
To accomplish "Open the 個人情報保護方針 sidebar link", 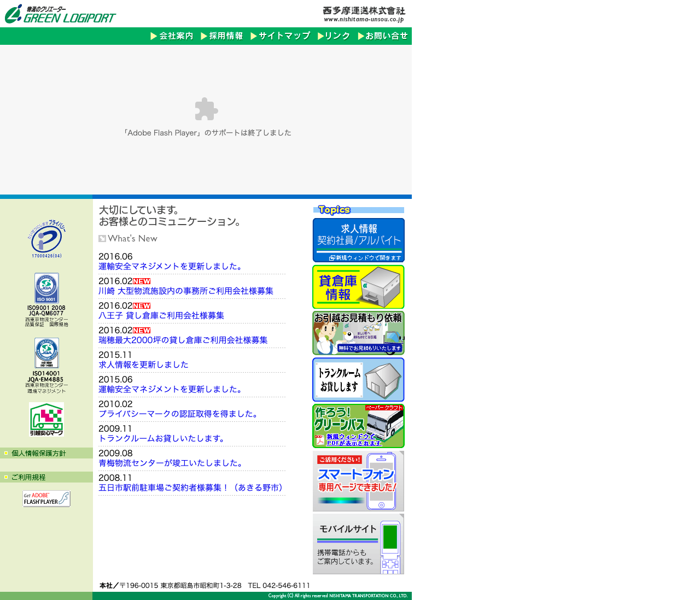I will (39, 453).
